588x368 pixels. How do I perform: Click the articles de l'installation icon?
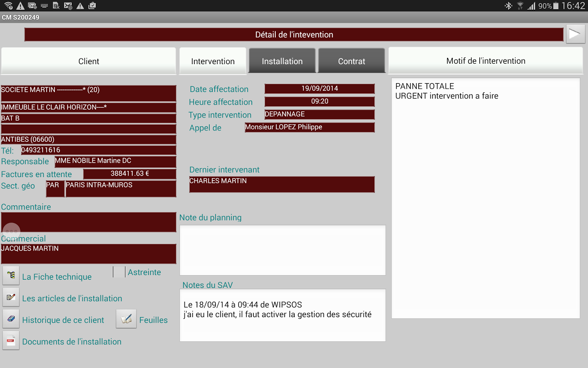pyautogui.click(x=11, y=297)
